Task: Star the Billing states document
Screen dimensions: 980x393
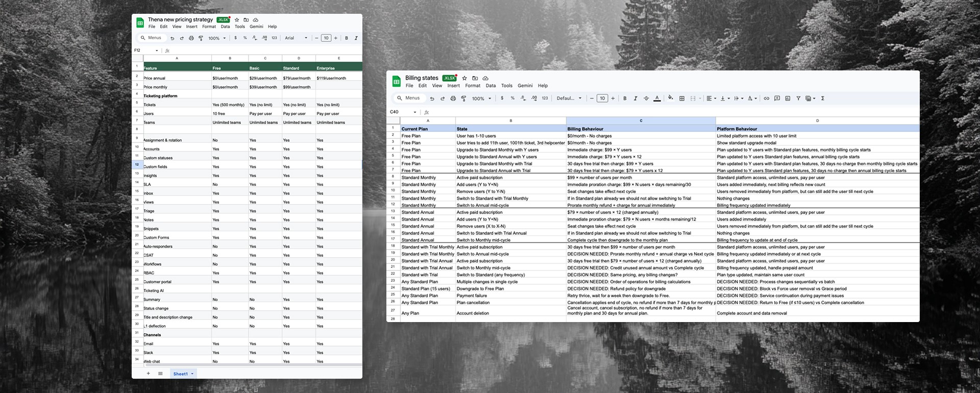Action: tap(464, 78)
